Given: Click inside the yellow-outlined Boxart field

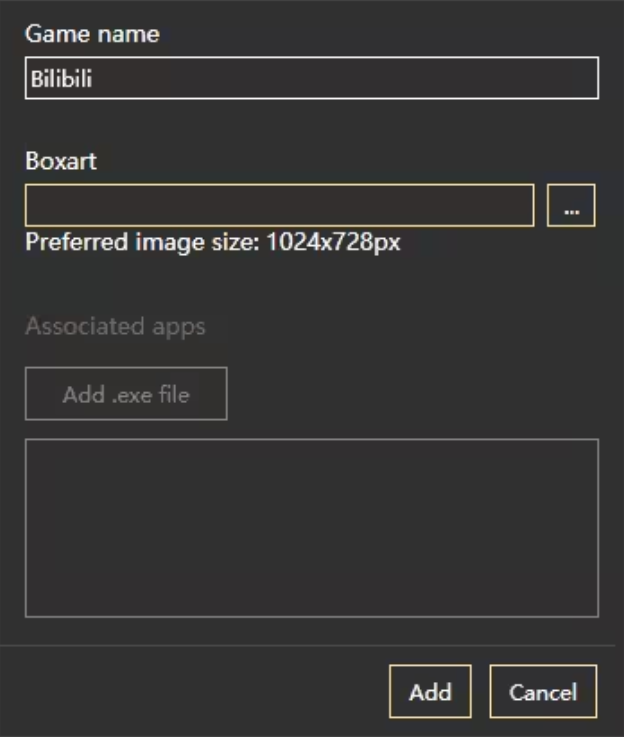Looking at the screenshot, I should [279, 206].
